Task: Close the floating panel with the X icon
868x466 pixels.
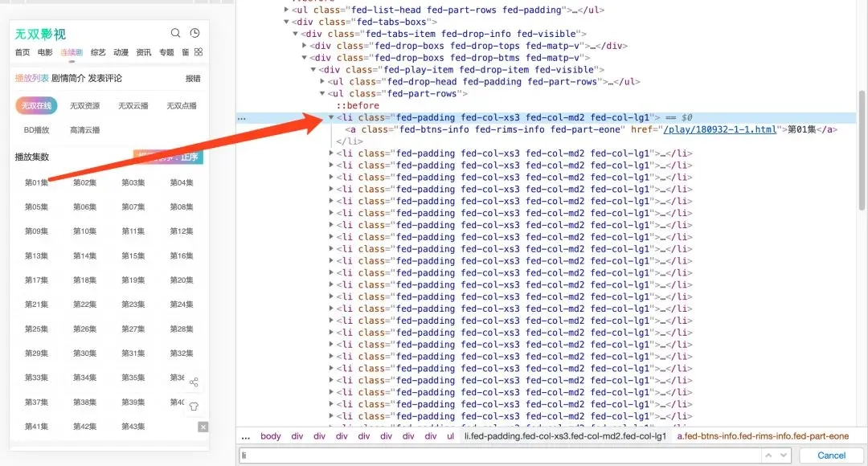Action: [x=203, y=427]
